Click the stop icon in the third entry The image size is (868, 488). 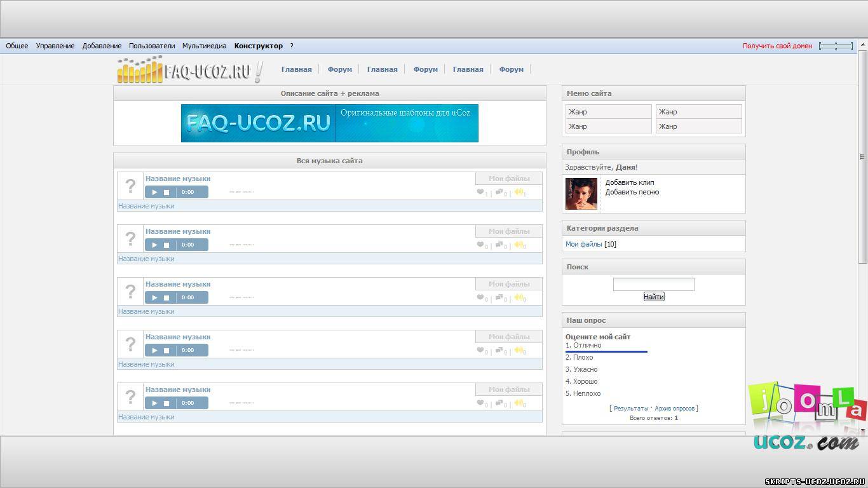point(166,297)
